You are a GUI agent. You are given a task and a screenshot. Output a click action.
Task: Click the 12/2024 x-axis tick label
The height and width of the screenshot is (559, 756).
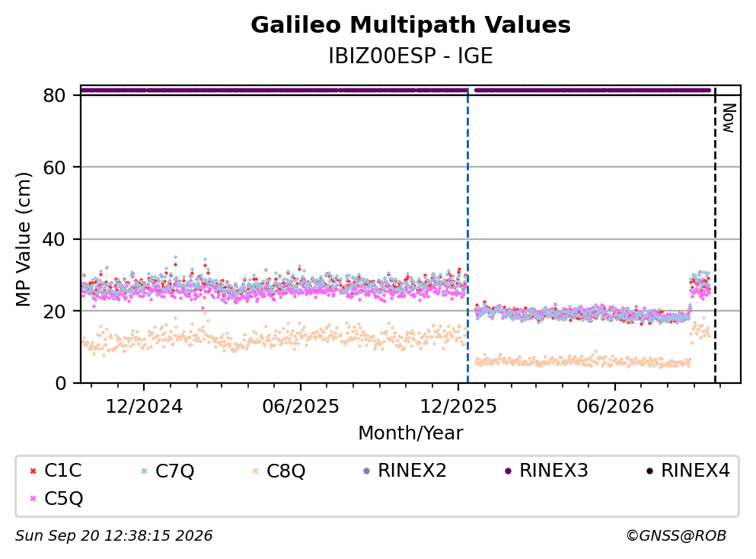tap(144, 407)
